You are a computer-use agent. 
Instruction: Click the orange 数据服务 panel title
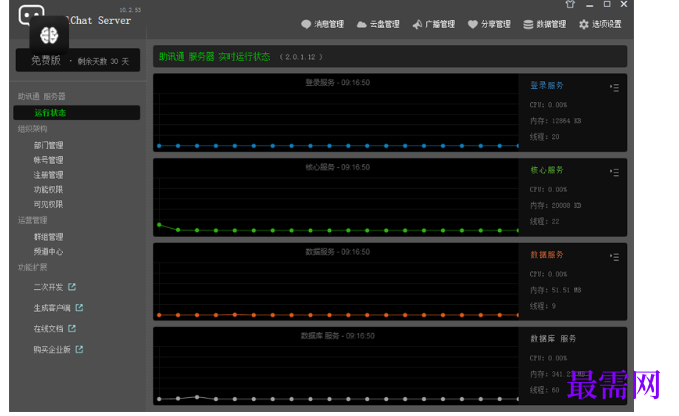pyautogui.click(x=546, y=255)
